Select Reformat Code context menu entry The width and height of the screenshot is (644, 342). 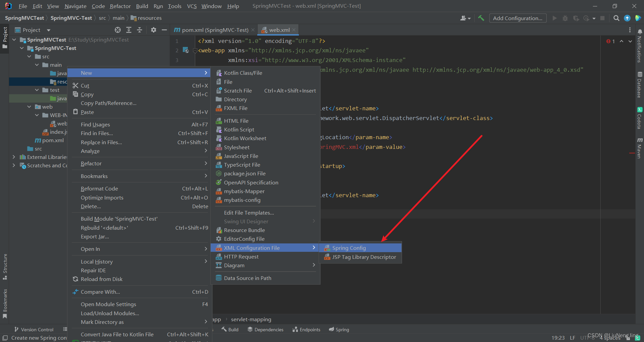tap(139, 189)
